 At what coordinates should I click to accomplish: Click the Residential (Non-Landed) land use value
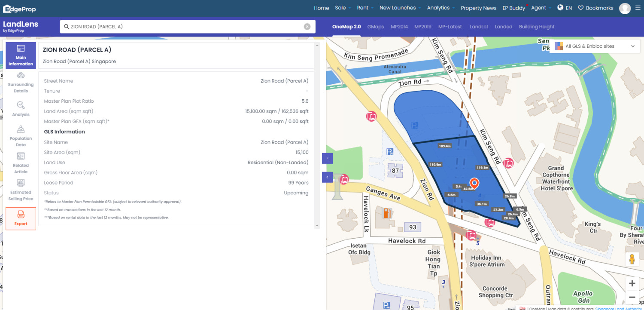click(x=278, y=163)
